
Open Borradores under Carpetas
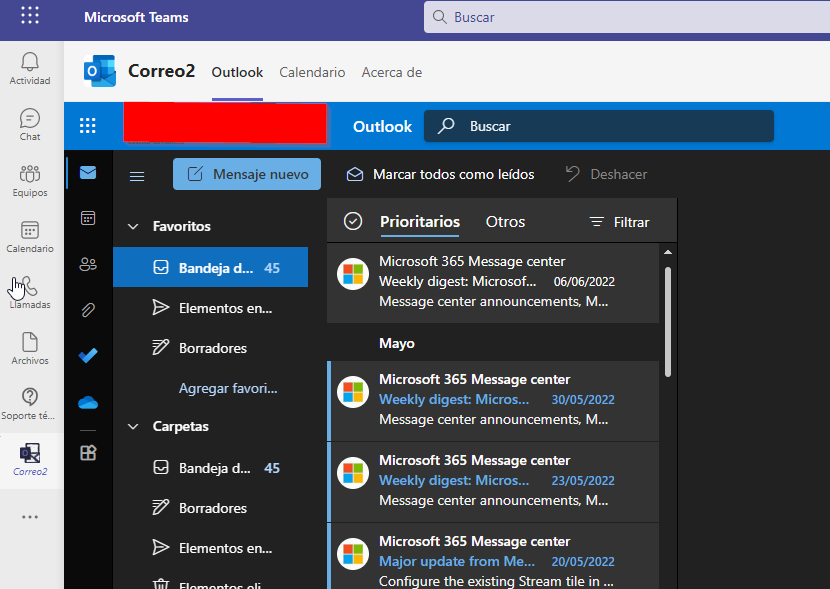(x=211, y=508)
